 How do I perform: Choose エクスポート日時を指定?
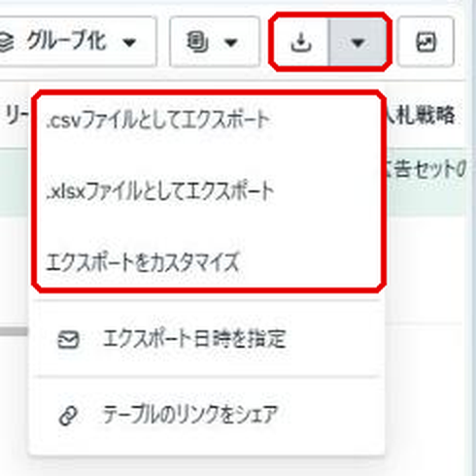point(207,339)
